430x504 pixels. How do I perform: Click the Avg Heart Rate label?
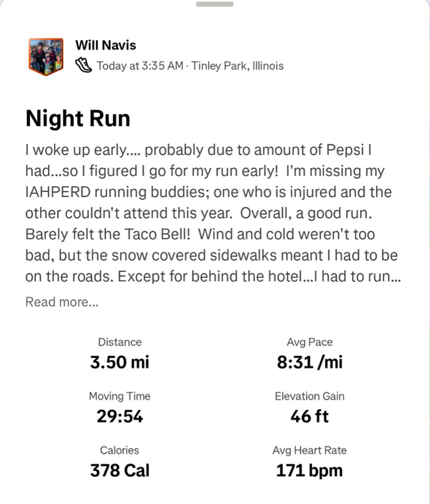coord(309,450)
